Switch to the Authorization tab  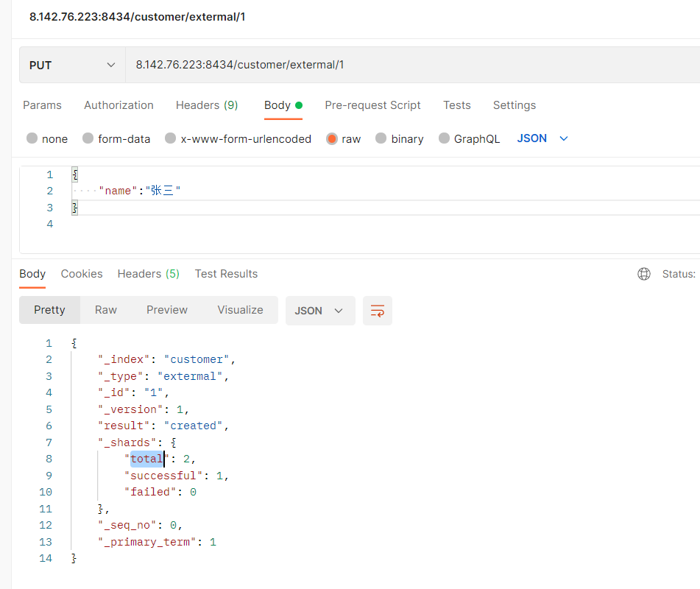click(x=119, y=105)
